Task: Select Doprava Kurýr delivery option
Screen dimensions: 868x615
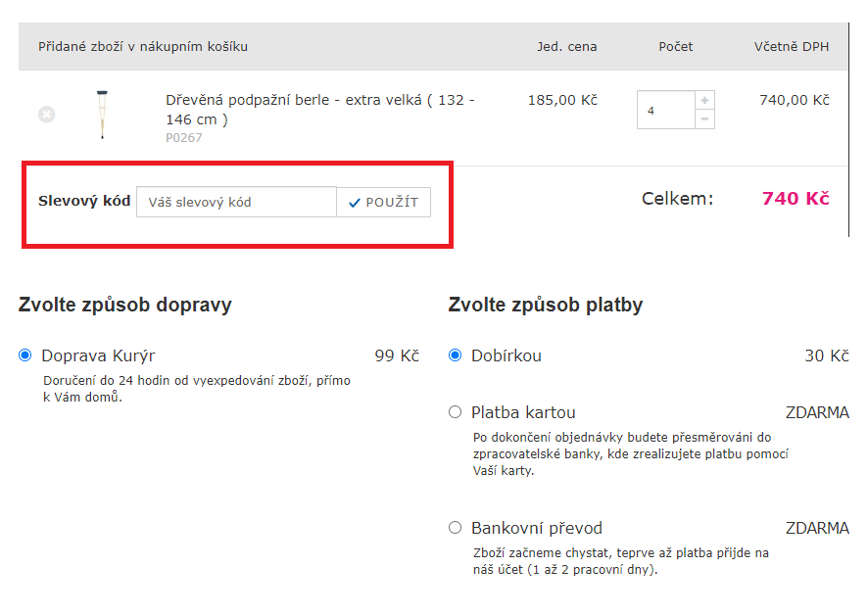Action: (x=24, y=355)
